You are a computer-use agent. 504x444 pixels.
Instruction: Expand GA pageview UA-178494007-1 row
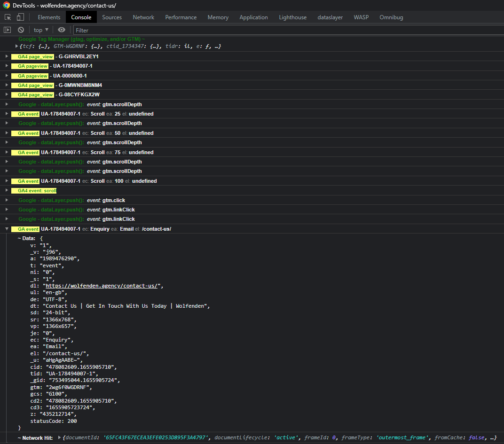pos(7,66)
